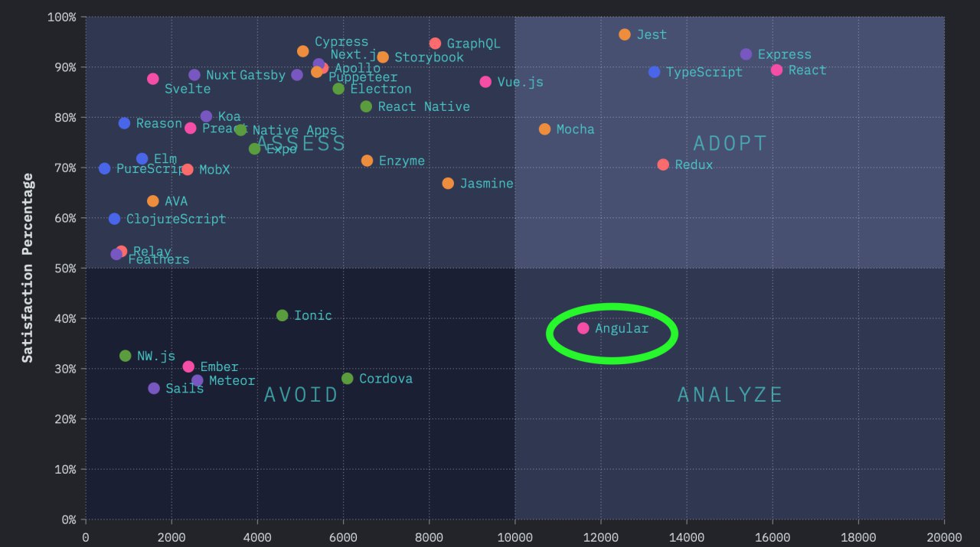Click the 40% y-axis tick label
This screenshot has width=980, height=547.
64,318
